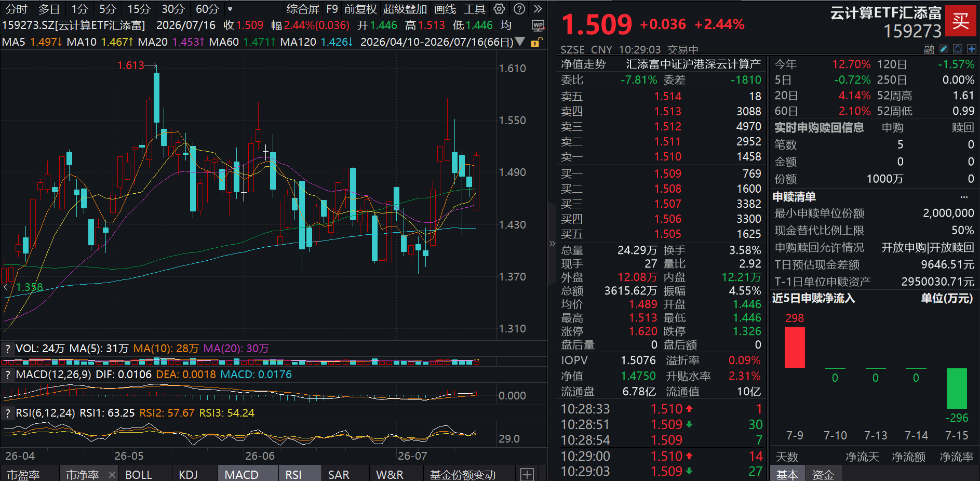This screenshot has width=980, height=481.
Task: Click the WP monitor icon
Action: (x=538, y=25)
